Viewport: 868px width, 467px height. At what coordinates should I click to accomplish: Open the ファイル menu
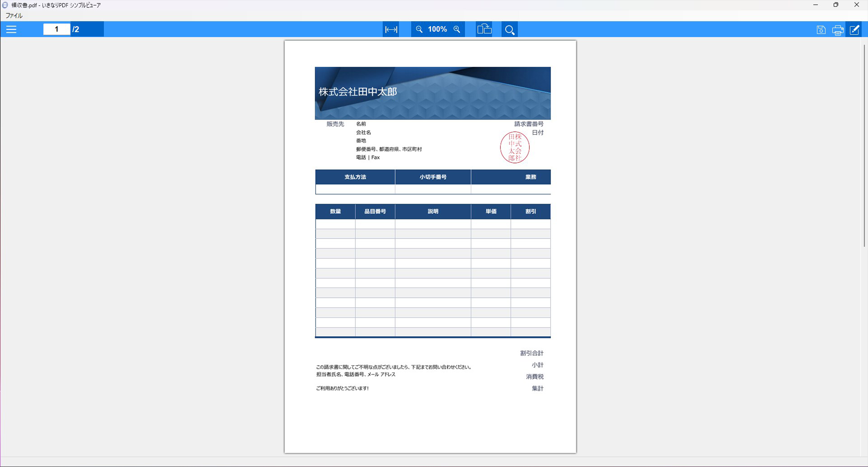point(14,15)
